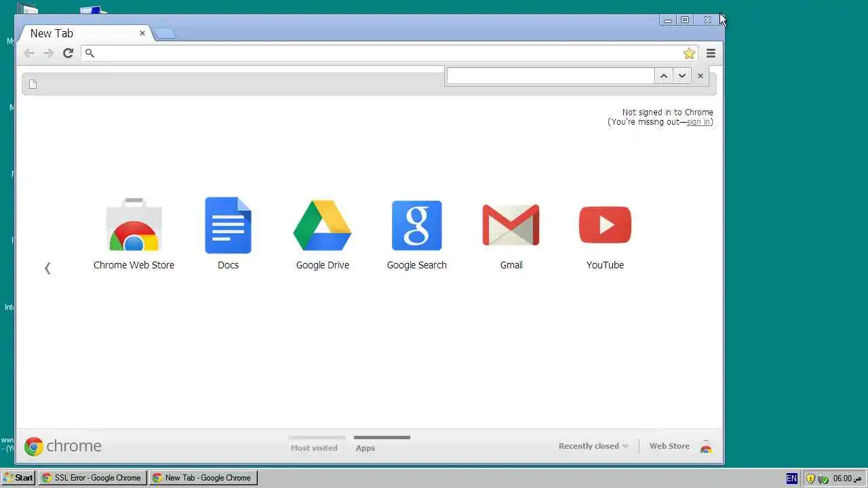Expand the Recently closed dropdown
This screenshot has width=868, height=488.
(x=593, y=446)
